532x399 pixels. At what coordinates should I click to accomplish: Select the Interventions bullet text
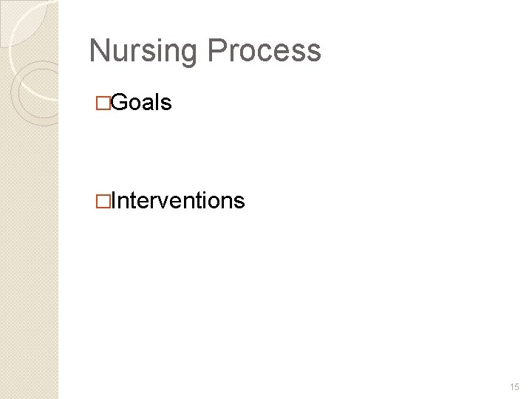[x=177, y=200]
